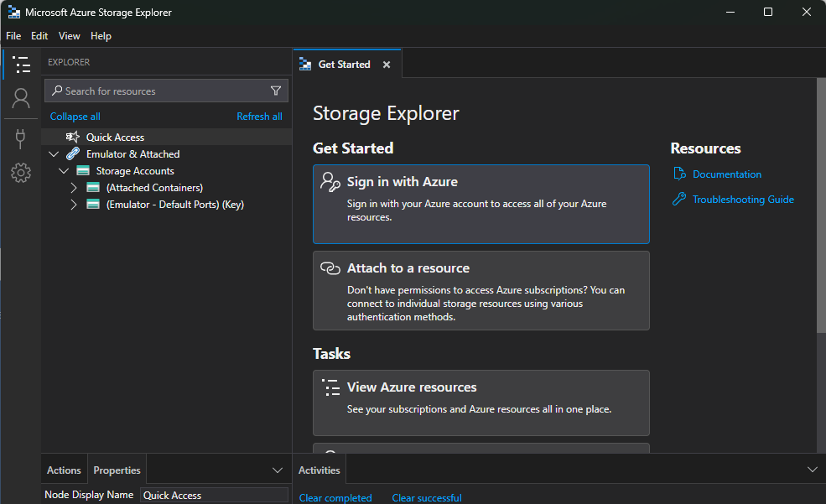Viewport: 826px width, 504px height.
Task: Click the (Attached Containers) storage icon
Action: point(93,188)
